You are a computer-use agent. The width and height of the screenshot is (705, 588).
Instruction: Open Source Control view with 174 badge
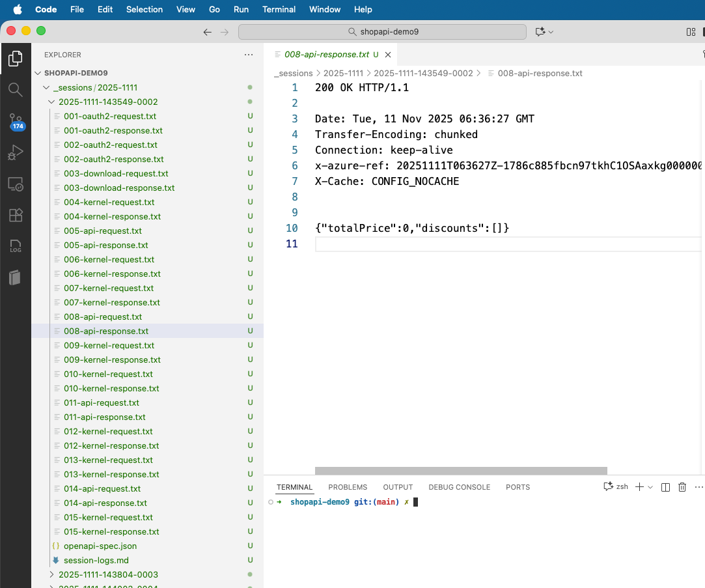coord(15,122)
